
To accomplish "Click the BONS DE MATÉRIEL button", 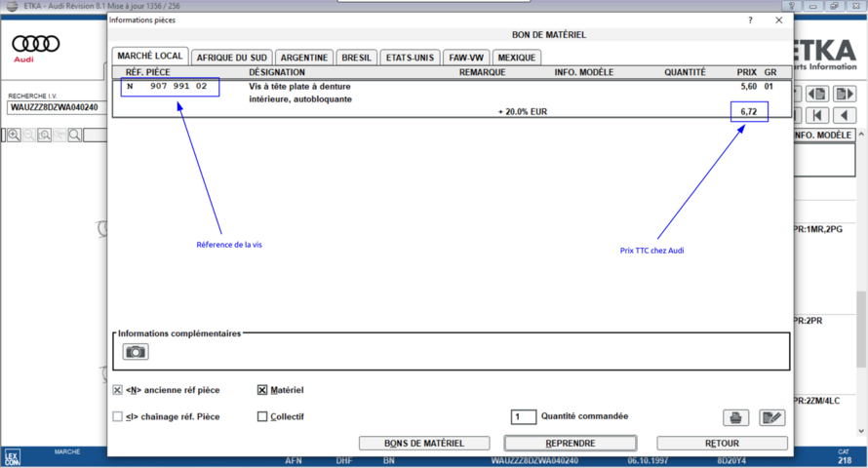I will [424, 443].
